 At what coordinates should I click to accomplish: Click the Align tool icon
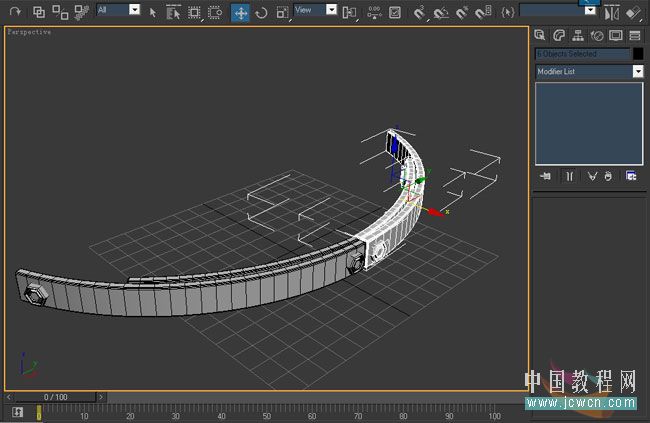click(633, 13)
